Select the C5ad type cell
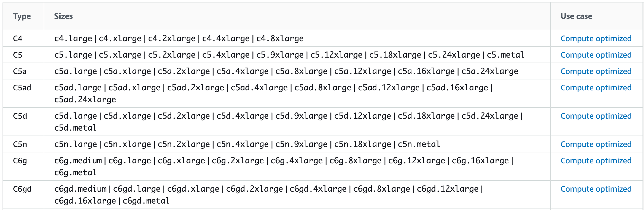 (22, 88)
